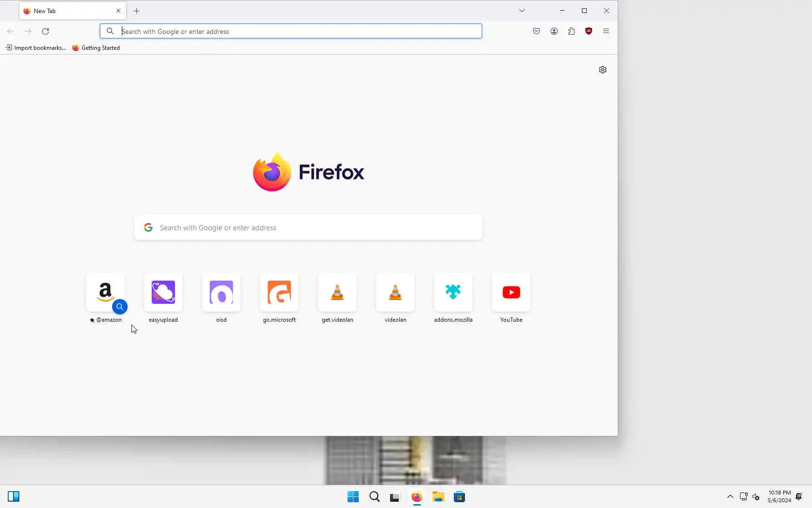Close the New Tab tab

coord(118,11)
